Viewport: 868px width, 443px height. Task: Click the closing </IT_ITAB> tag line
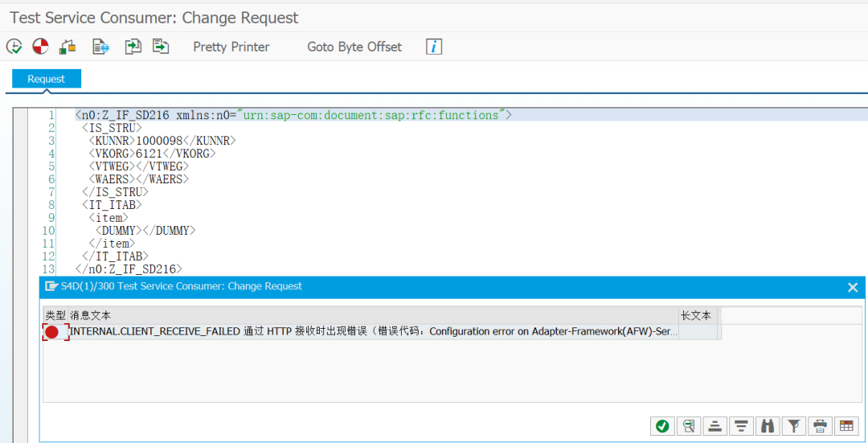(x=115, y=256)
